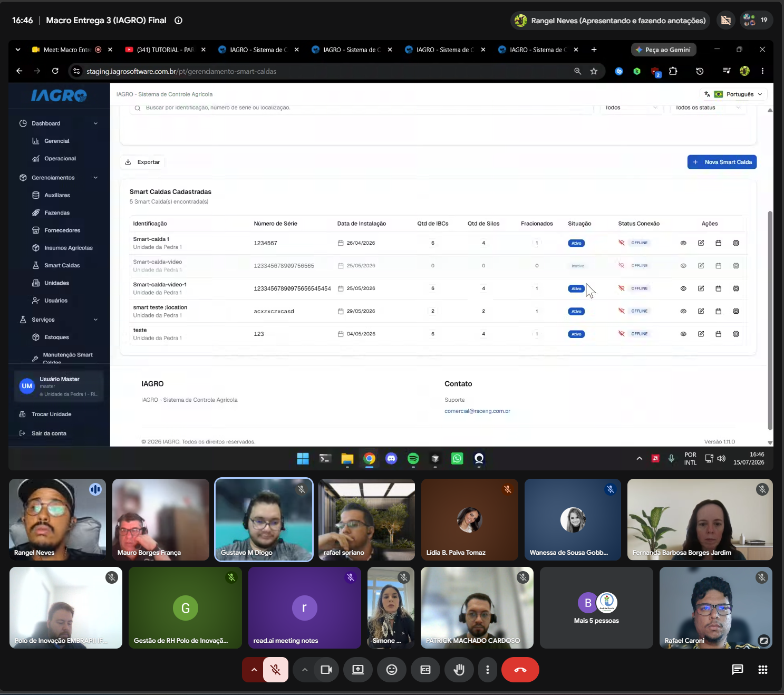Turn on closed captions
Viewport: 784px width, 695px height.
pos(425,670)
